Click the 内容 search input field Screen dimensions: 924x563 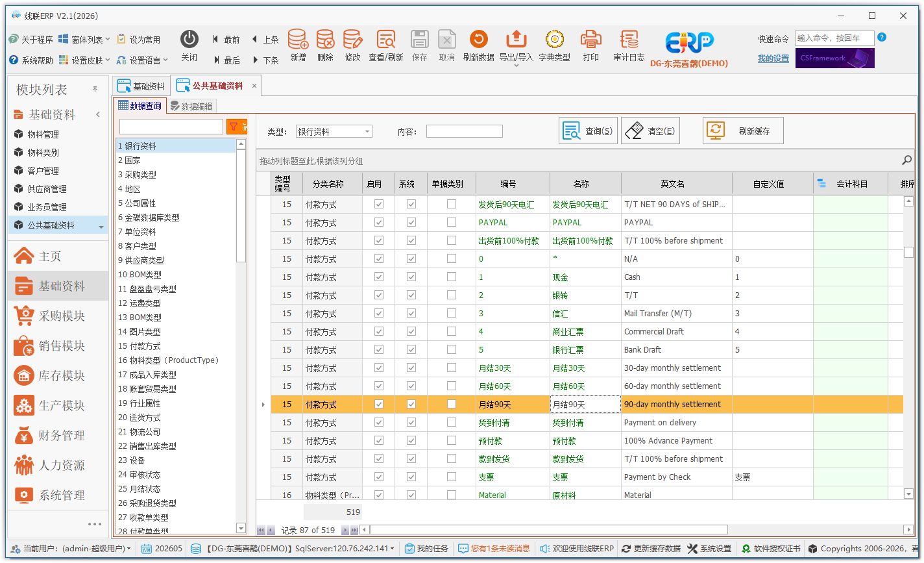(x=464, y=132)
